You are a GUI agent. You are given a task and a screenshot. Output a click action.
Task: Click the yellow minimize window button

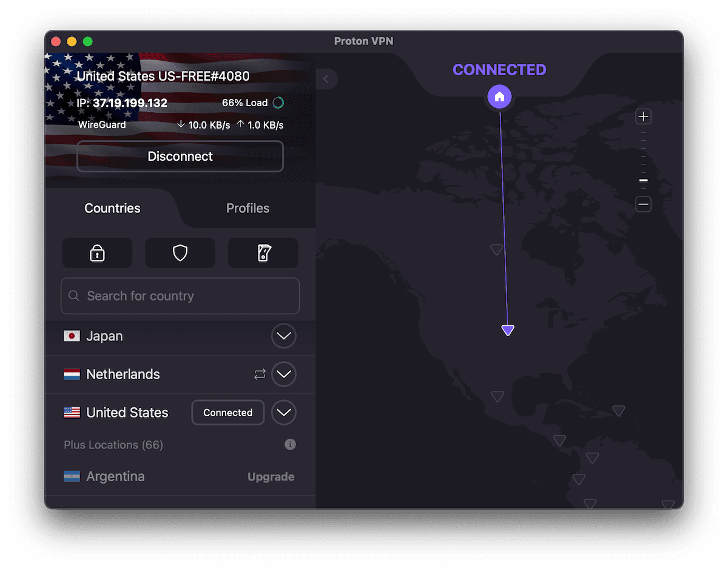coord(72,42)
